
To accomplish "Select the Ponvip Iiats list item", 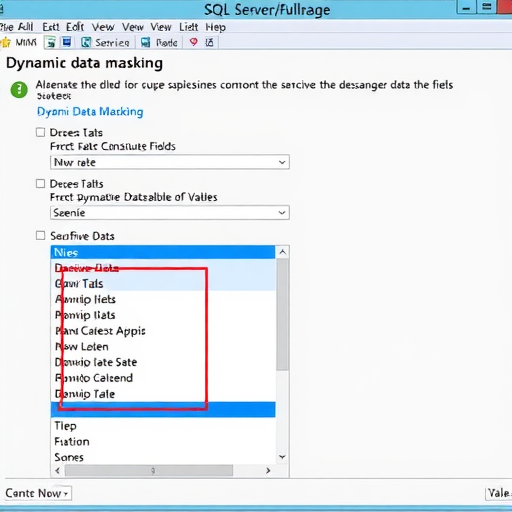I will [163, 315].
